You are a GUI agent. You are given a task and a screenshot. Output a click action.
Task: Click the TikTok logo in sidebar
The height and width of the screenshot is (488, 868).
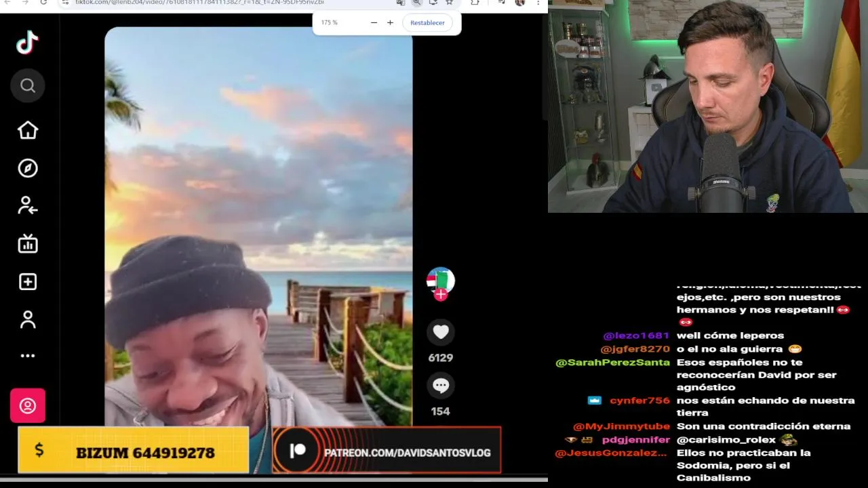click(27, 43)
